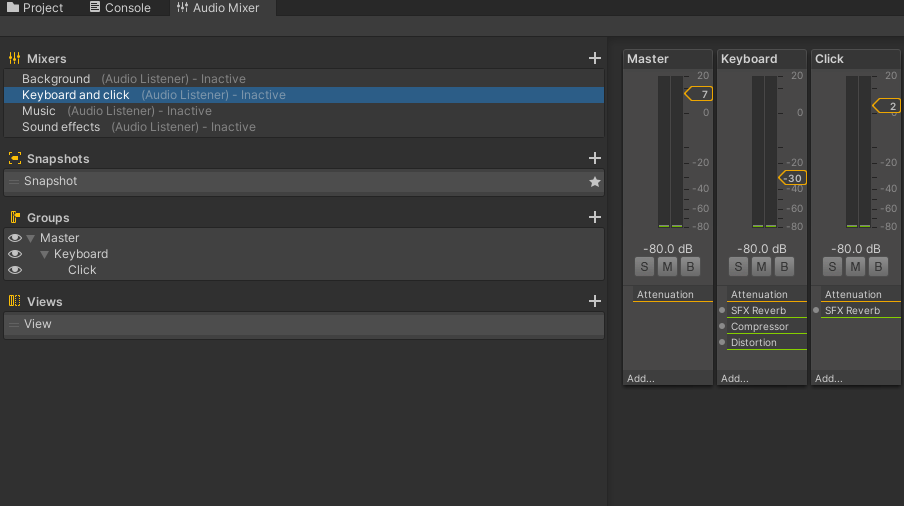Select the Snapshot entry
This screenshot has width=904, height=506.
pyautogui.click(x=304, y=182)
